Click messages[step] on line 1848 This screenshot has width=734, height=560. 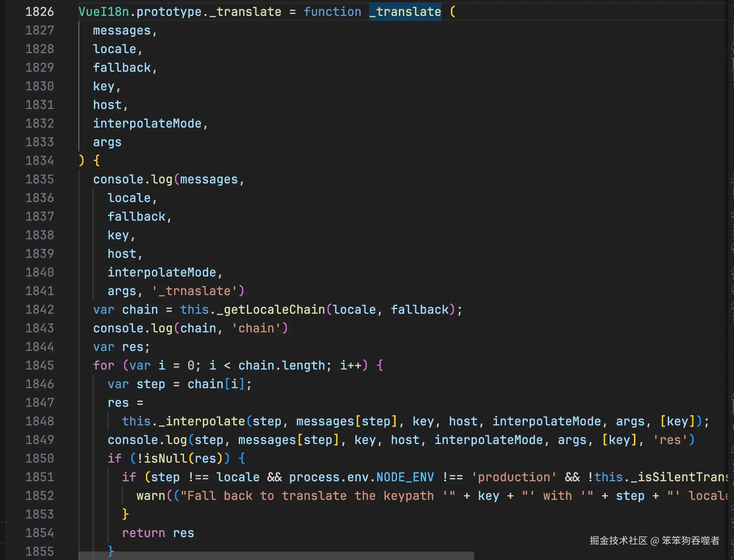tap(347, 421)
